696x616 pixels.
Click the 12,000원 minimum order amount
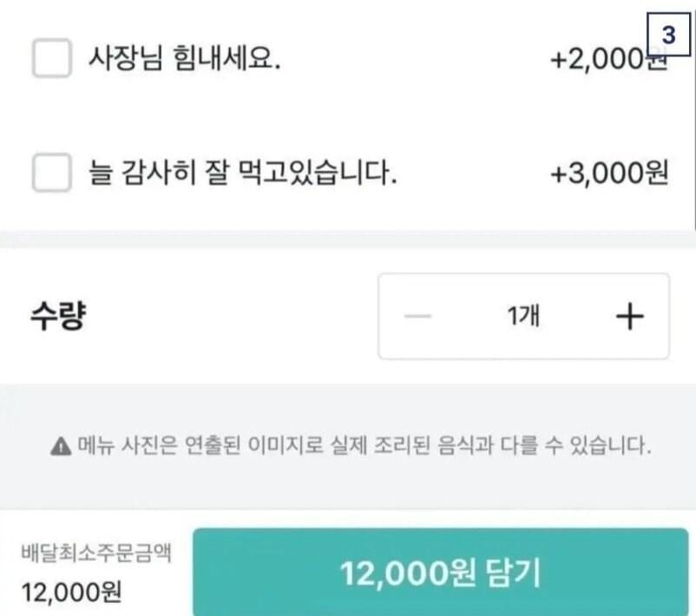click(71, 593)
